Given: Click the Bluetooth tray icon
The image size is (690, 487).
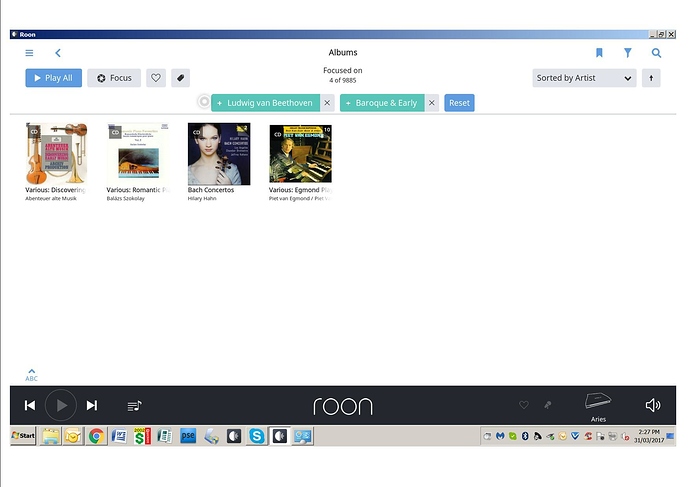Looking at the screenshot, I should click(525, 436).
